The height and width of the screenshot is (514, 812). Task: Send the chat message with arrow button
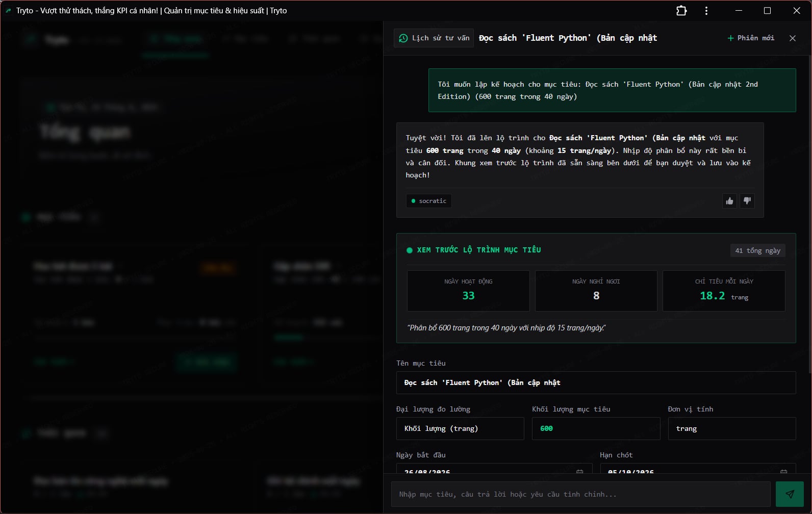(790, 494)
